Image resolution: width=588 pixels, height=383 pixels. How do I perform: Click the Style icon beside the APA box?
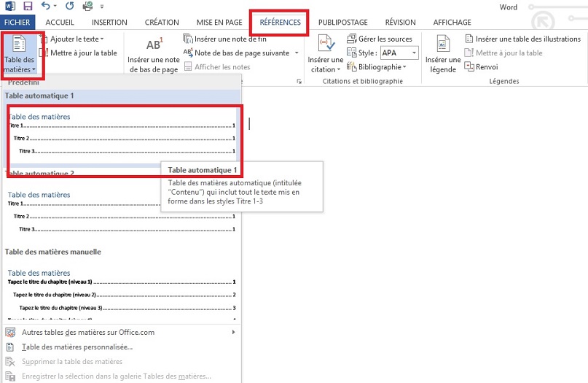[x=351, y=53]
